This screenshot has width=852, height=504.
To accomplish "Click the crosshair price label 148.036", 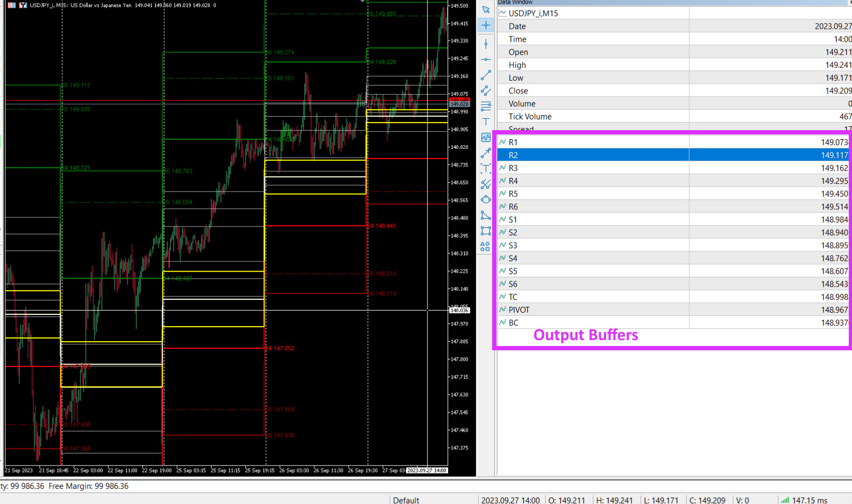I will [459, 310].
